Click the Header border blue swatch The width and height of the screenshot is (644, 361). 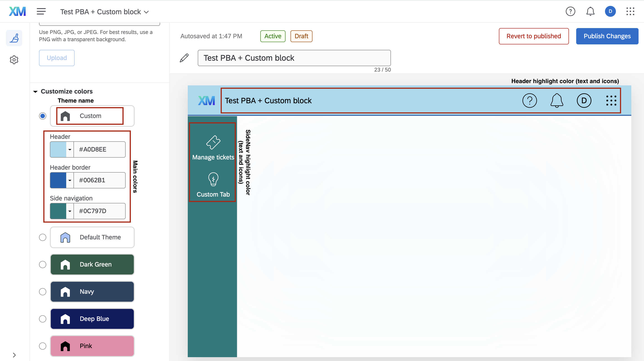[x=58, y=180]
